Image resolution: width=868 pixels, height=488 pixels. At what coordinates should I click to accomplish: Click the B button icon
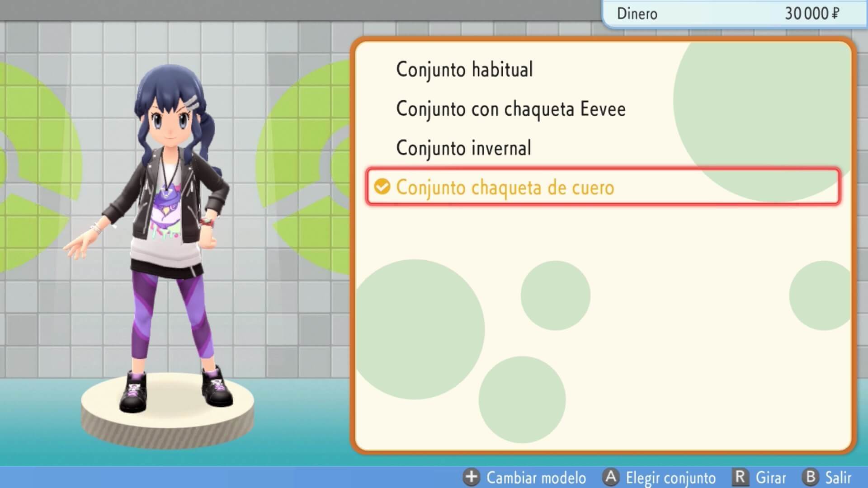tap(810, 477)
